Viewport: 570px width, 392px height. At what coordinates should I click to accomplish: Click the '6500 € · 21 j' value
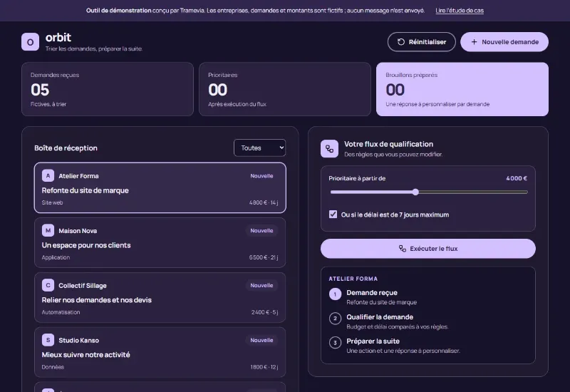click(x=264, y=257)
